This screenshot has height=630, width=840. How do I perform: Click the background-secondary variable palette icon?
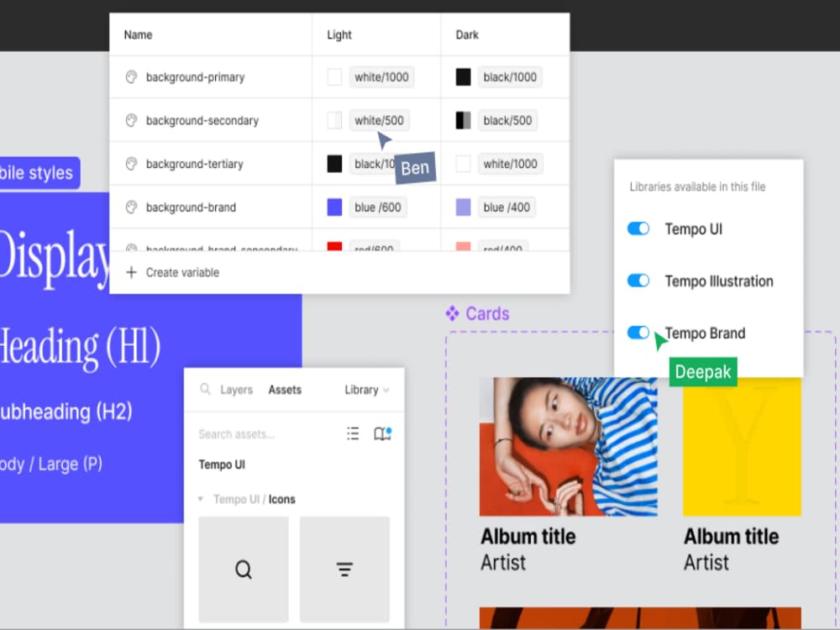(x=131, y=120)
